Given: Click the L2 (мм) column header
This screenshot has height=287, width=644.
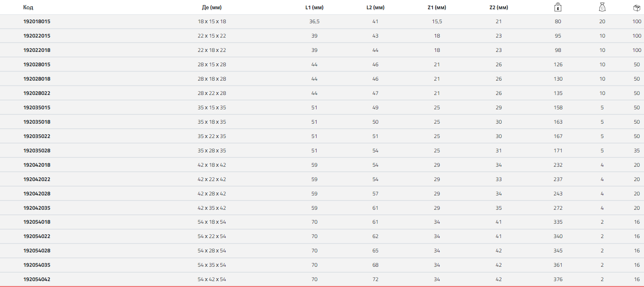Looking at the screenshot, I should click(x=376, y=8).
